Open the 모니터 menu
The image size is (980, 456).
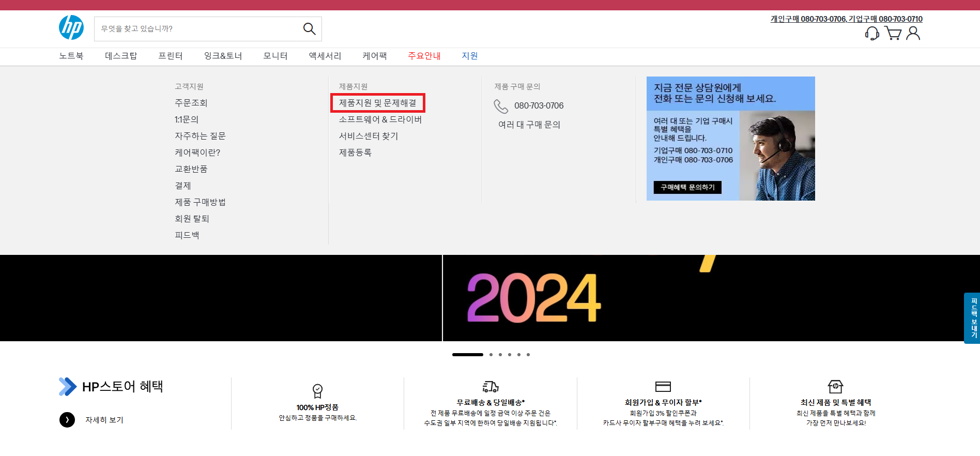click(275, 56)
